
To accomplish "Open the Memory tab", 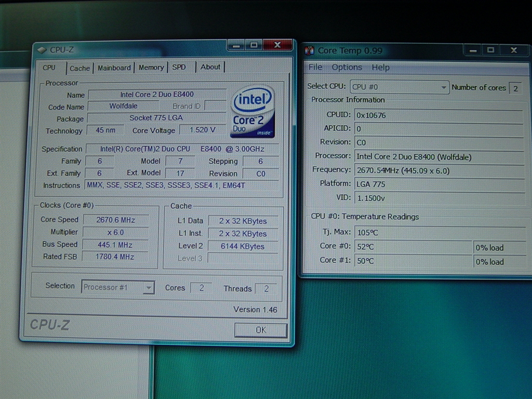I will 151,67.
